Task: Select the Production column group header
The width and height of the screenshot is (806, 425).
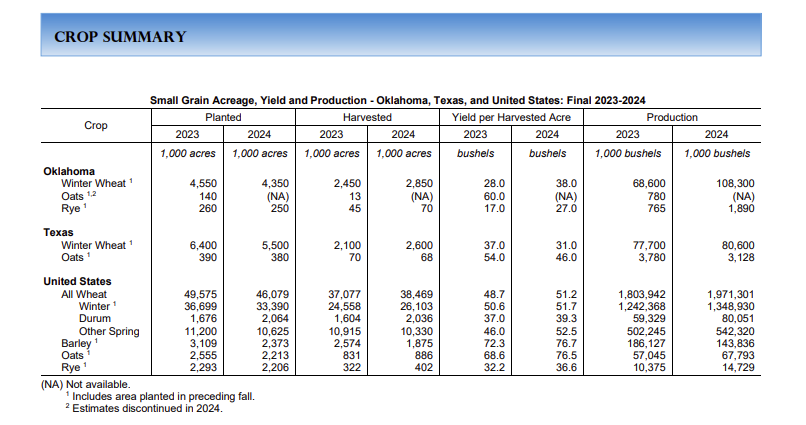Action: [672, 117]
